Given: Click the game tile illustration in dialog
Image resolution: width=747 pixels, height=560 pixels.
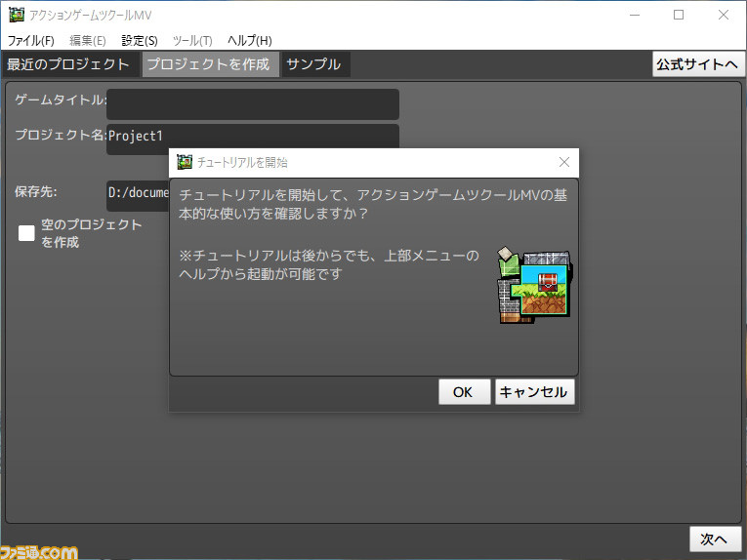Looking at the screenshot, I should point(534,285).
